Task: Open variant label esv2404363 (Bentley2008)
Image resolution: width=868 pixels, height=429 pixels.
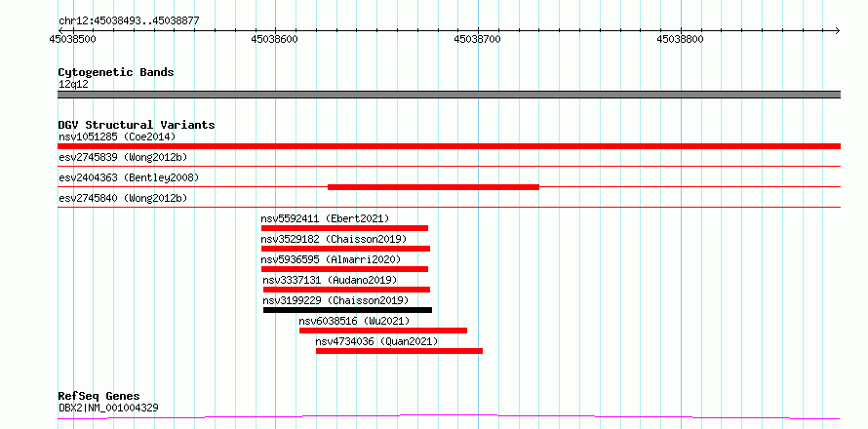Action: 129,177
